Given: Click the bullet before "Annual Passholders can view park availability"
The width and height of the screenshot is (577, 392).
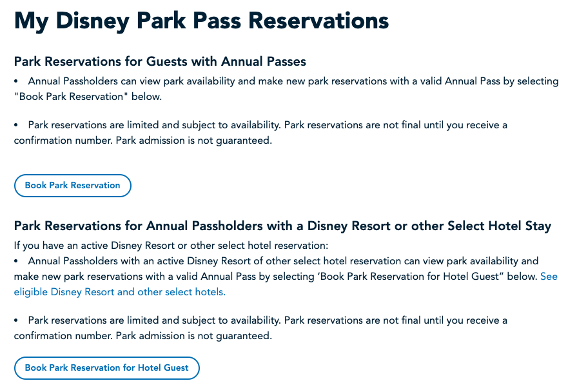Looking at the screenshot, I should point(17,81).
